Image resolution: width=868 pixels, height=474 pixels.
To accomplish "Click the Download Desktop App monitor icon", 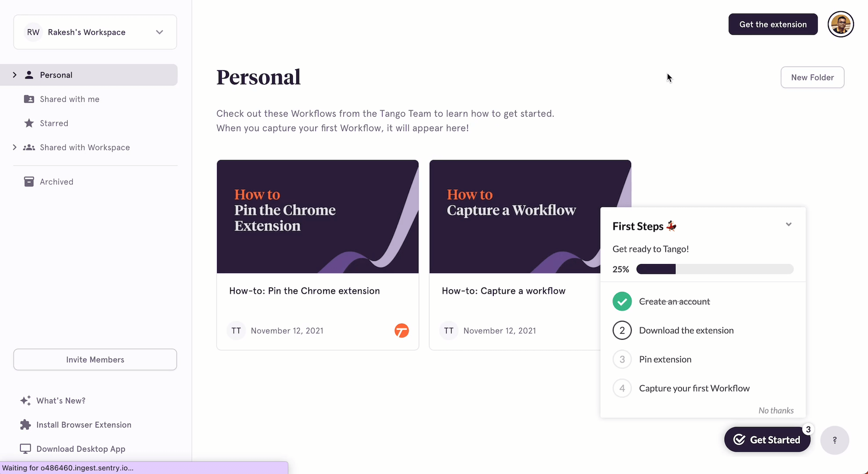I will (25, 449).
